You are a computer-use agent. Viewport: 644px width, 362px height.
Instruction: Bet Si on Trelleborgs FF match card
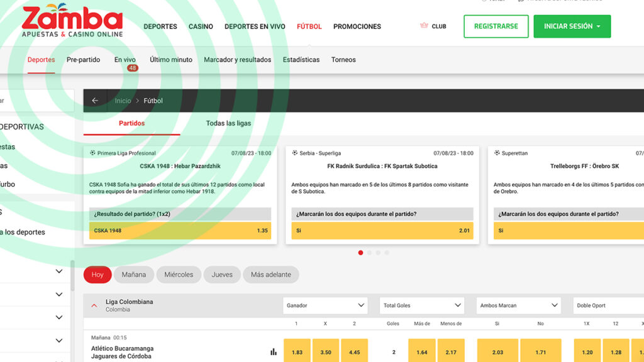pyautogui.click(x=569, y=231)
